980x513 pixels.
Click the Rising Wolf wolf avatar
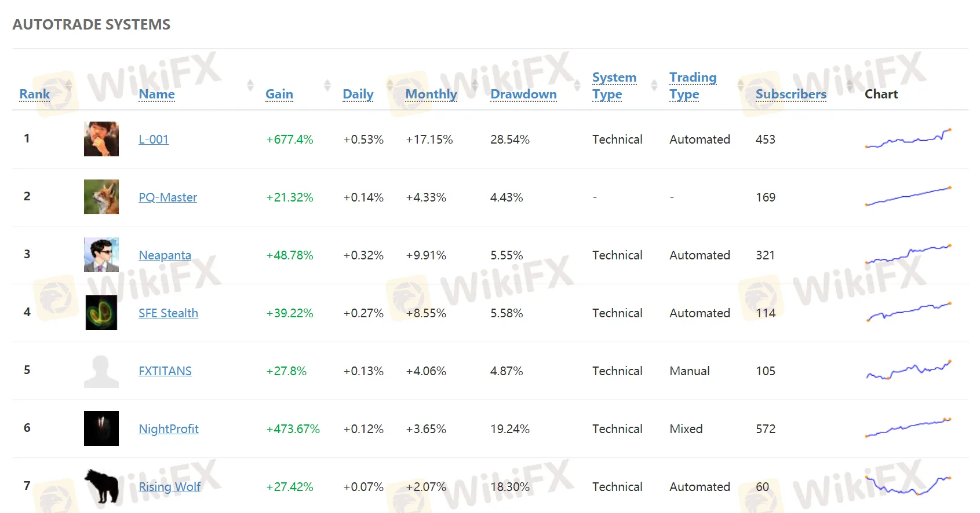click(101, 486)
